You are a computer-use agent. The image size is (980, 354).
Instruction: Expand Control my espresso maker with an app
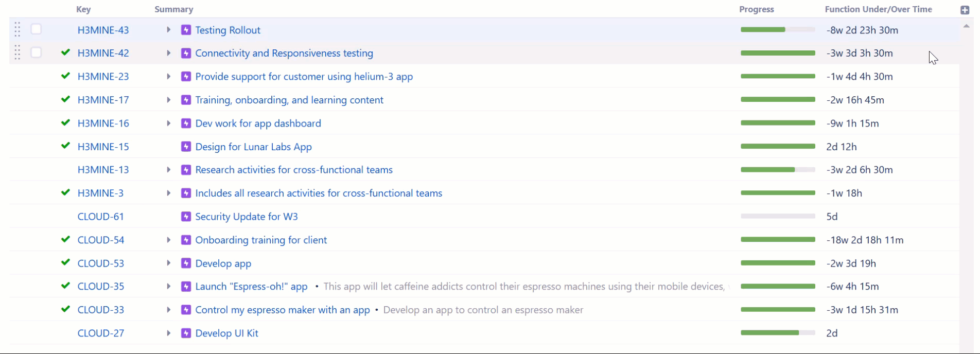168,310
